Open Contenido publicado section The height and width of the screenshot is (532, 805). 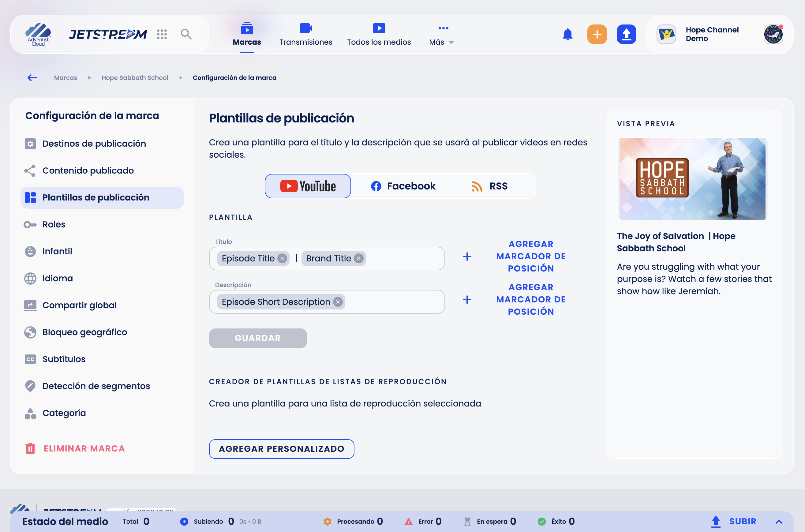[102, 171]
